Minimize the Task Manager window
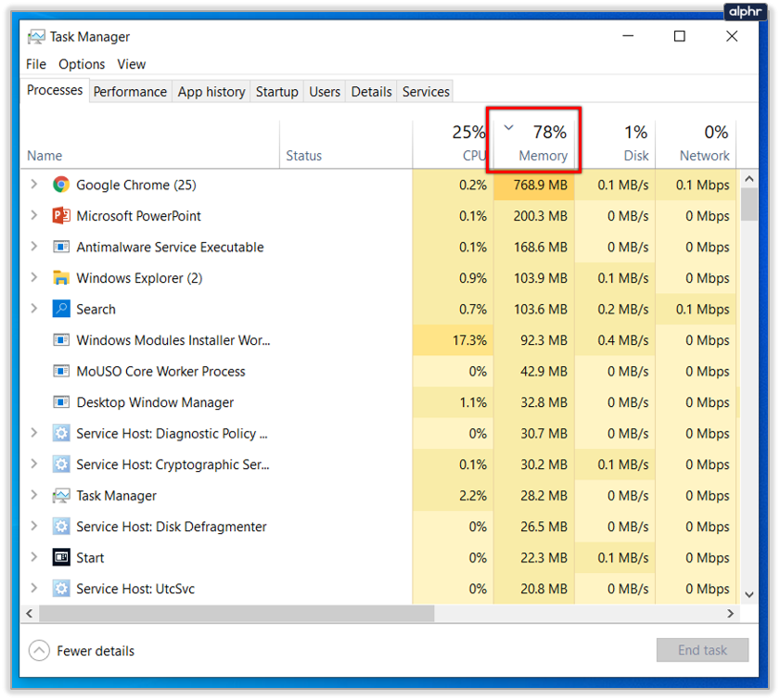The width and height of the screenshot is (780, 700). (x=628, y=36)
